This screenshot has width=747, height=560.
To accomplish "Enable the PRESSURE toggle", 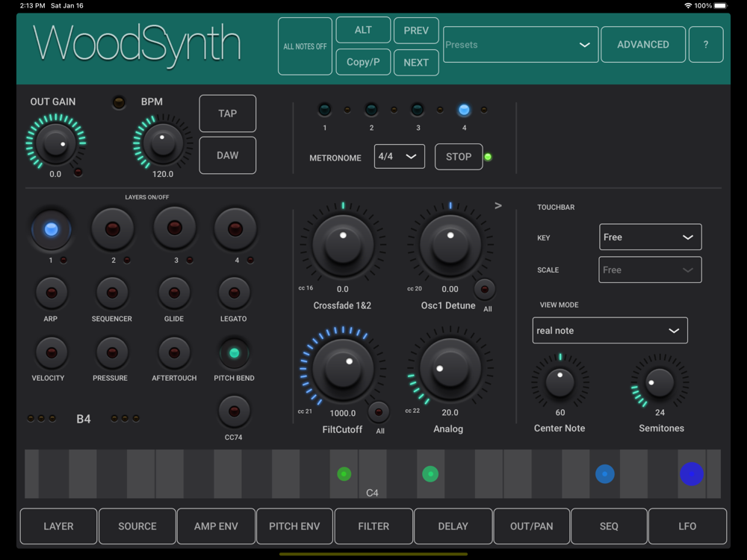I will [x=112, y=353].
